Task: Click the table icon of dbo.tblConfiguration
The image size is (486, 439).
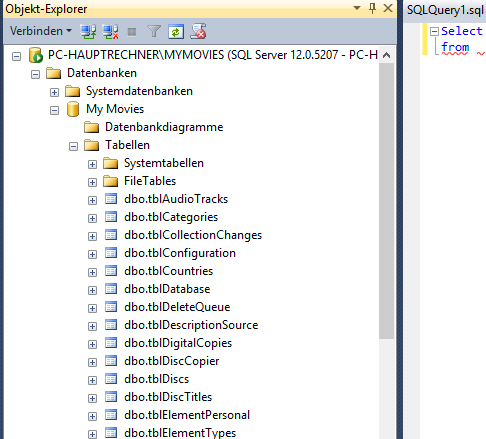Action: [x=111, y=253]
